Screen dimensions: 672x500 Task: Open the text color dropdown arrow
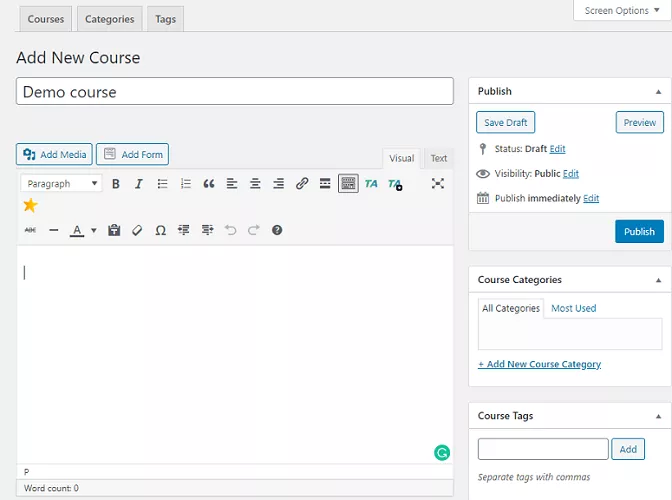(x=94, y=230)
